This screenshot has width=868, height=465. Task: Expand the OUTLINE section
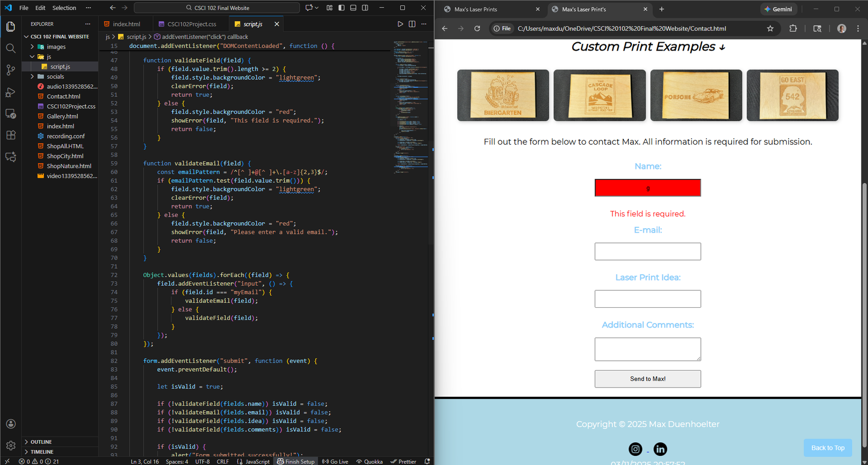pyautogui.click(x=41, y=442)
